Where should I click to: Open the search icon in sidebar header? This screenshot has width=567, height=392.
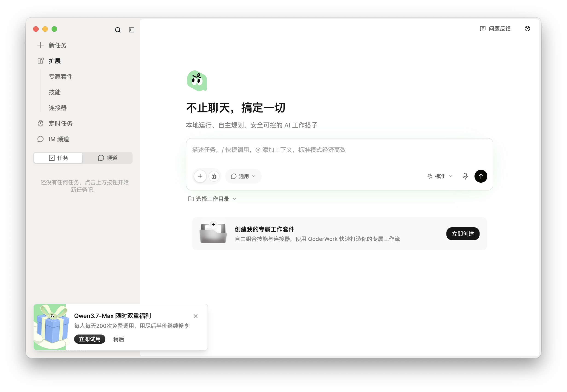118,30
